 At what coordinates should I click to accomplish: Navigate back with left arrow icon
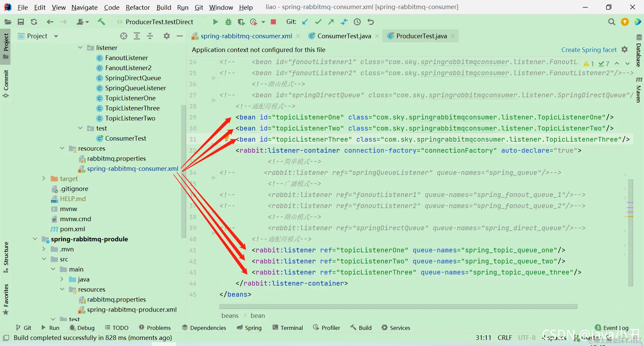pos(50,22)
